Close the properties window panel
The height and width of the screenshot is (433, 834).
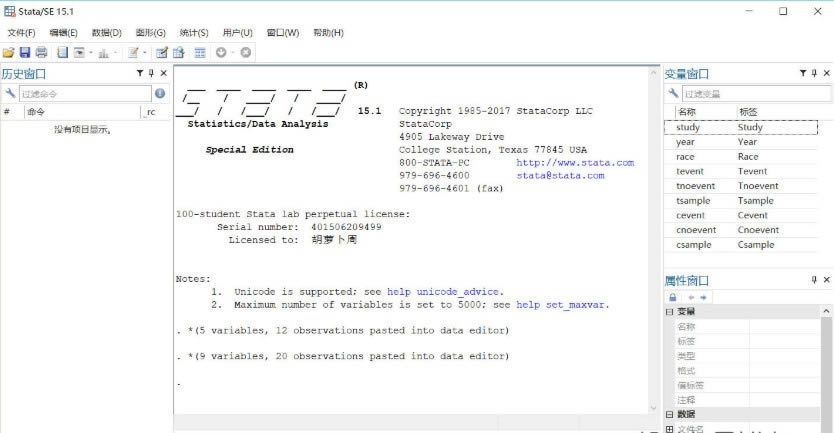[827, 280]
